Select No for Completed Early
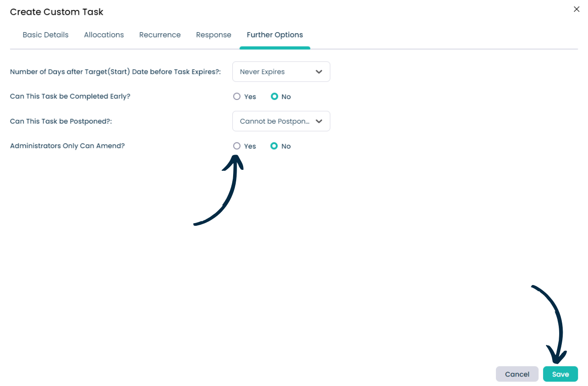588x386 pixels. pos(274,96)
